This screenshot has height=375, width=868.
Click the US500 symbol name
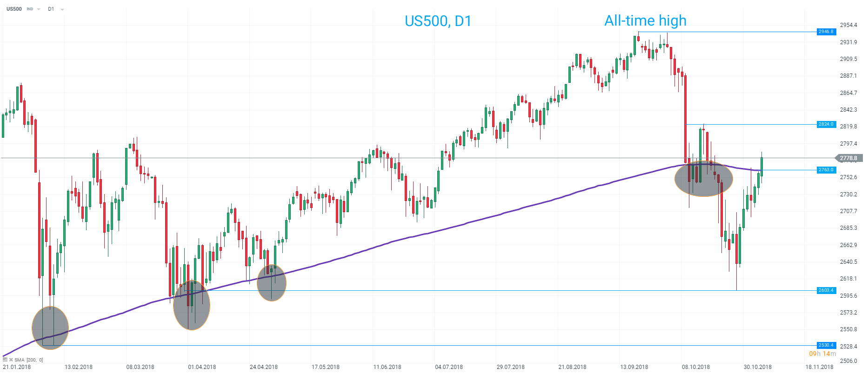coord(14,9)
